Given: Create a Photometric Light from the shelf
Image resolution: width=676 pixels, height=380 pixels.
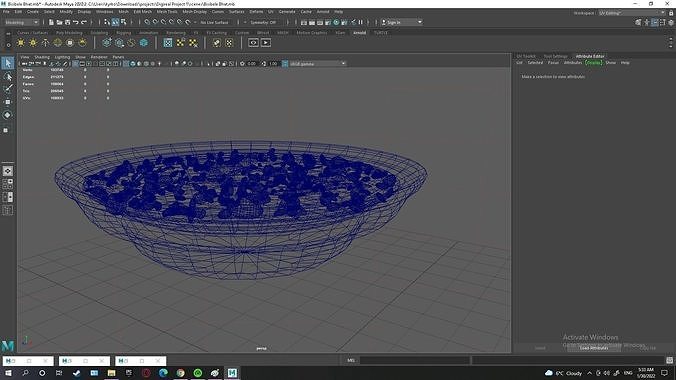Looking at the screenshot, I should pos(45,43).
